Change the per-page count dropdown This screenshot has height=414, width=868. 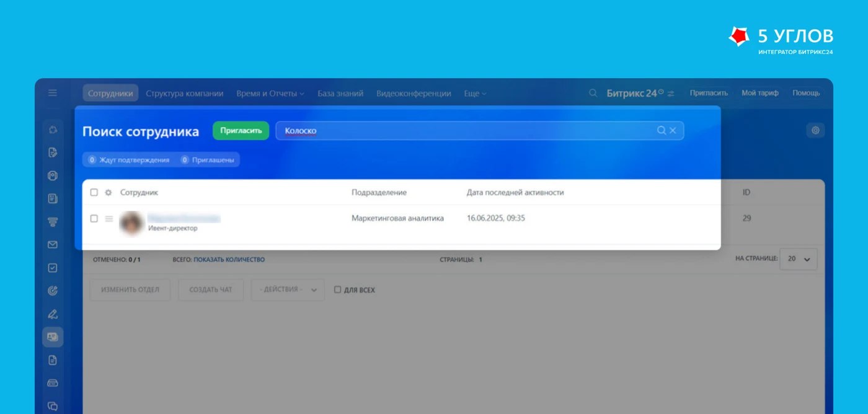799,259
